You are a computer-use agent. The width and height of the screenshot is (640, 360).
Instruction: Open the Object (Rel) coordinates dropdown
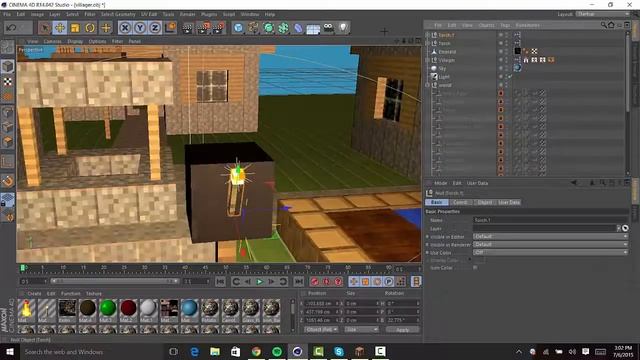point(321,329)
